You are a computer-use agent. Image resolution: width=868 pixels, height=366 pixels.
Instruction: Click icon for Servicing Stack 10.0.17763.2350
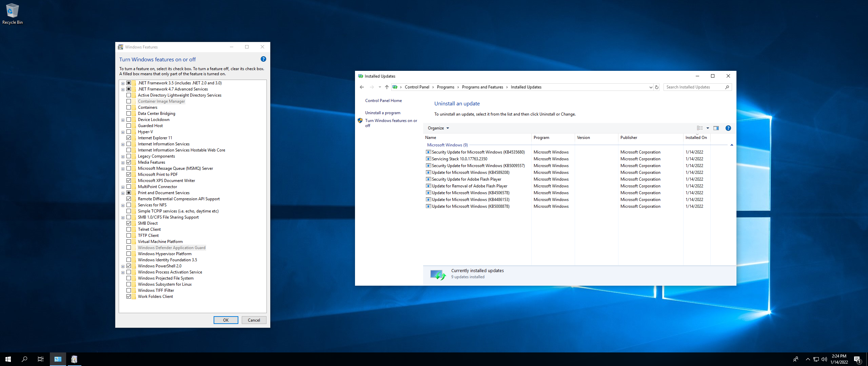tap(429, 159)
